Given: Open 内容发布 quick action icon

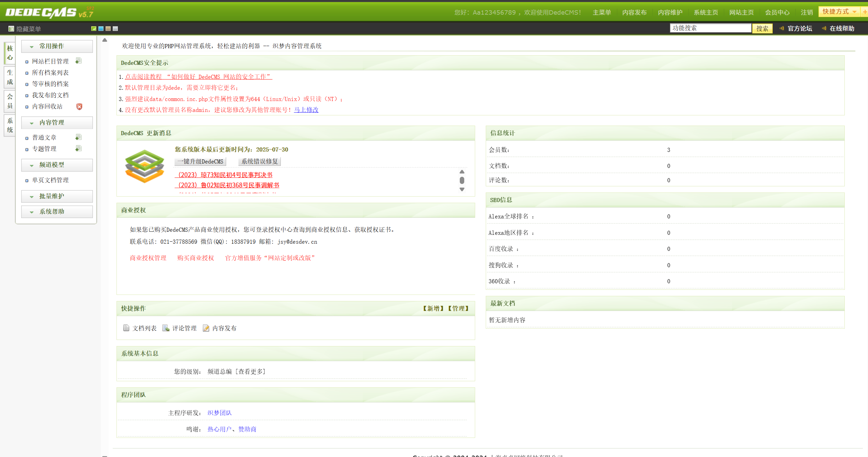Looking at the screenshot, I should [x=206, y=328].
